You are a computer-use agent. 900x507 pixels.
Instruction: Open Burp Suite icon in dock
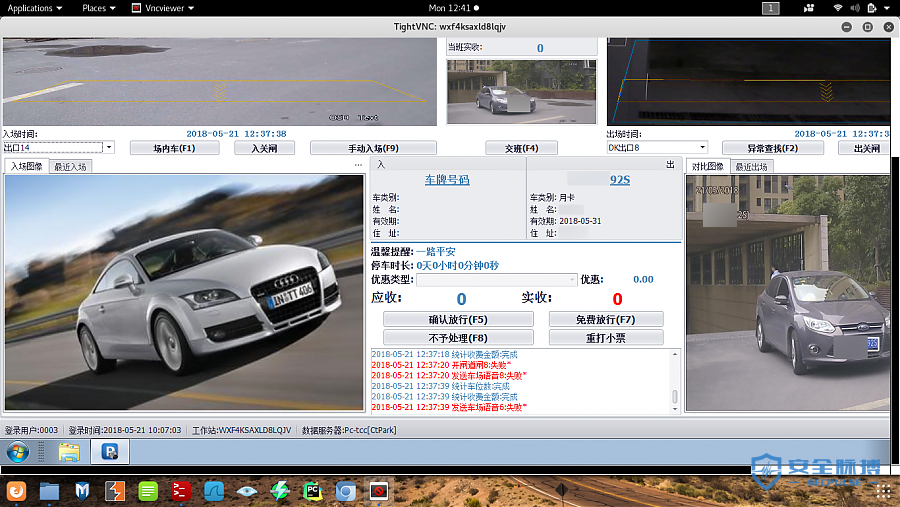tap(115, 491)
